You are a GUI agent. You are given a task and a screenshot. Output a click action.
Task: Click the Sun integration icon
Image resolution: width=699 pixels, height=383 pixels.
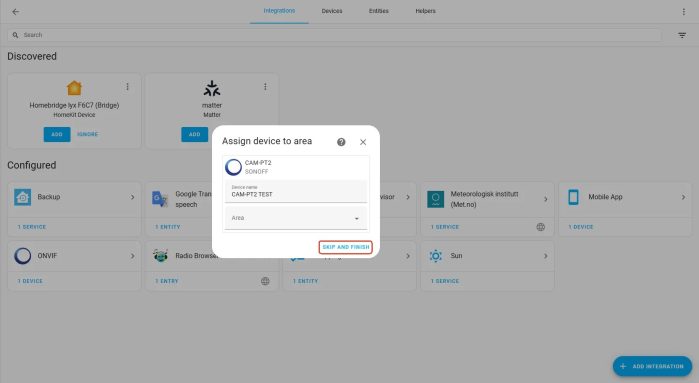pyautogui.click(x=436, y=256)
